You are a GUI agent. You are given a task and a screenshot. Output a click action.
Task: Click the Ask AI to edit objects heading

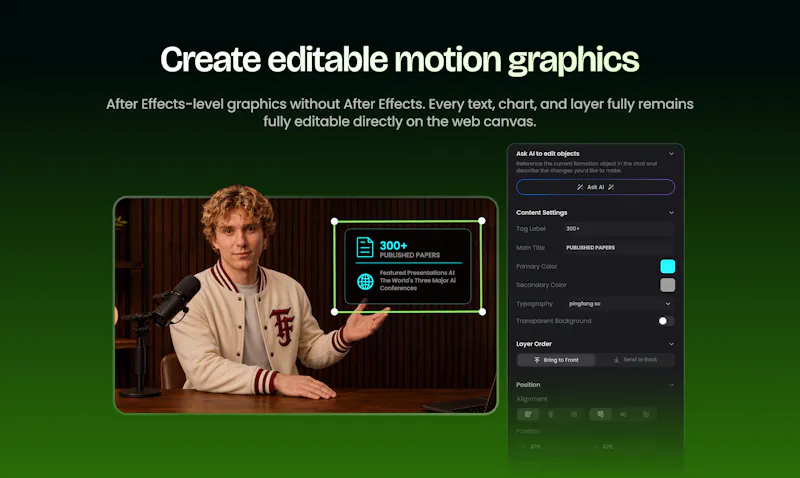point(547,154)
